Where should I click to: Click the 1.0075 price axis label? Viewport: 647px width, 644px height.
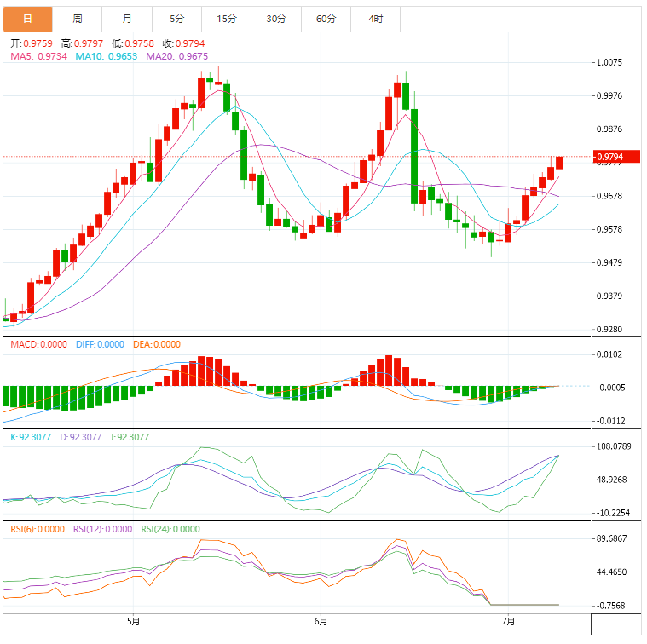click(x=609, y=63)
